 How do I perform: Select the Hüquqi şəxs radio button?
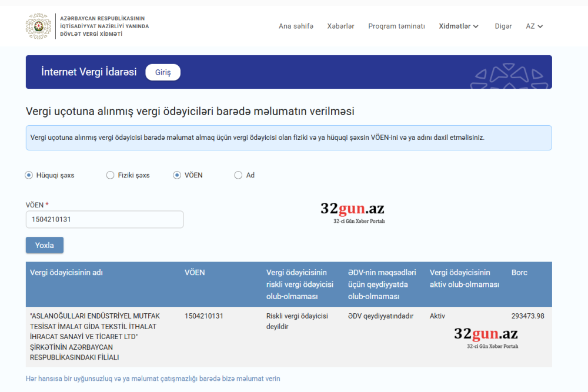29,175
